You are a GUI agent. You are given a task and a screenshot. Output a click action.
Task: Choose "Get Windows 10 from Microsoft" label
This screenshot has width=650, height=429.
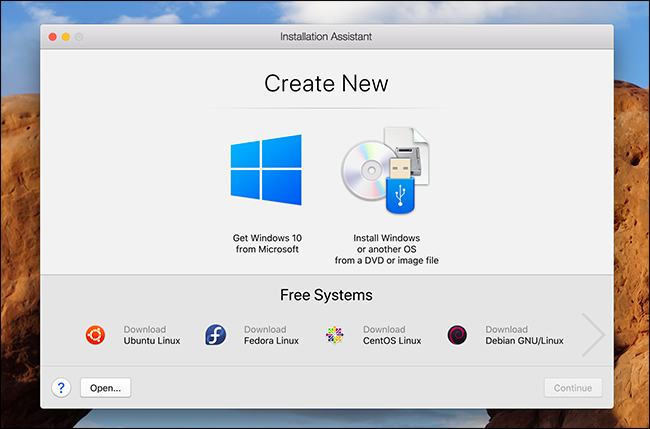pyautogui.click(x=267, y=244)
